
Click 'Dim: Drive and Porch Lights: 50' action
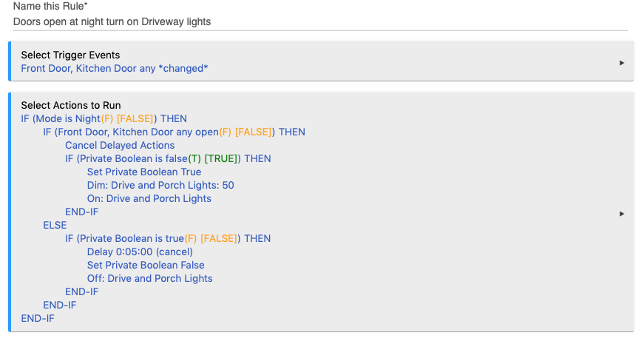[160, 186]
